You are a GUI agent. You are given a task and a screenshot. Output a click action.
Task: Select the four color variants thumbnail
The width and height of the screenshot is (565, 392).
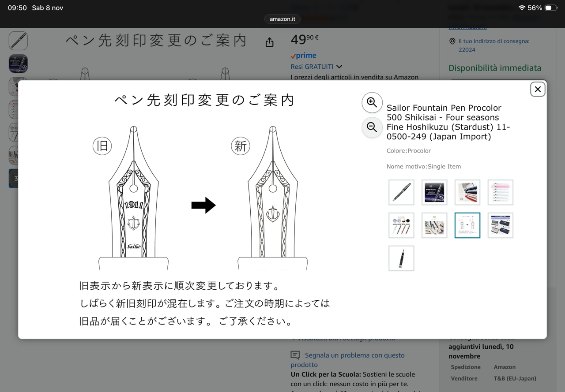click(401, 225)
